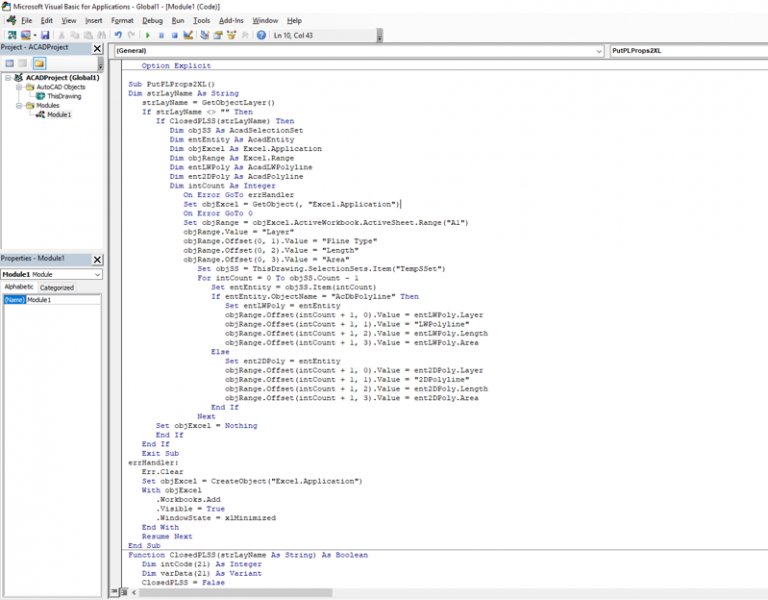Toggle Design Mode icon in toolbar
This screenshot has width=768, height=600.
187,35
